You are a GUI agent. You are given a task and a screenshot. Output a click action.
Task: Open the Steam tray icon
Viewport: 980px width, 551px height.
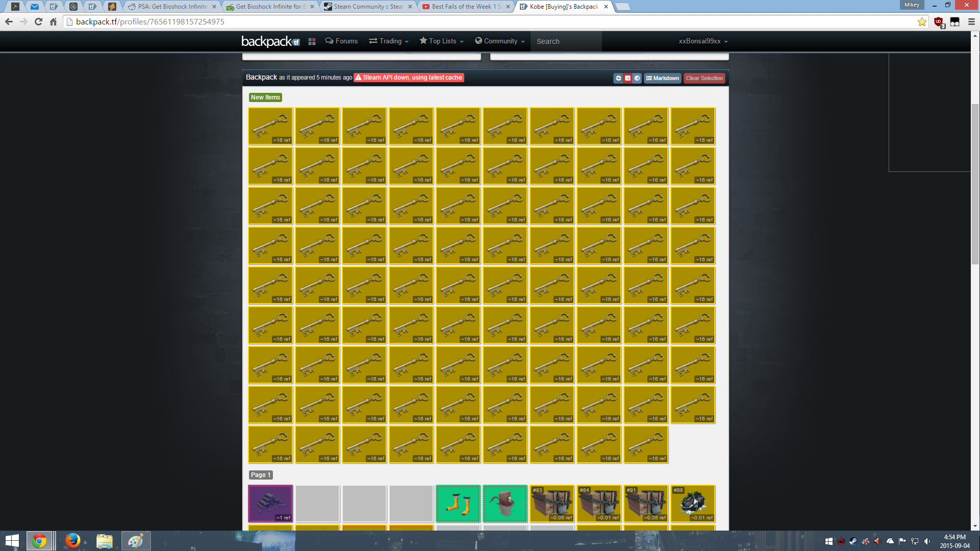853,541
